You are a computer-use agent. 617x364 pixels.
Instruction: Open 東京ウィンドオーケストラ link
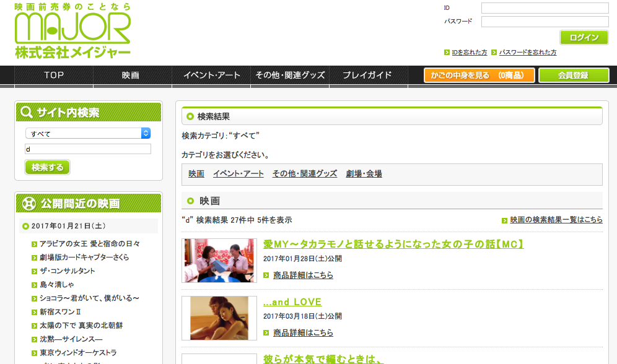pos(78,353)
